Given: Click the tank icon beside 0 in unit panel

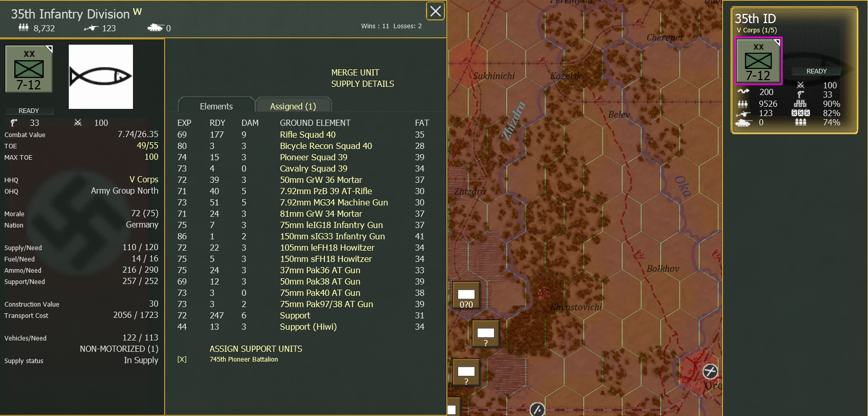Looking at the screenshot, I should [743, 123].
